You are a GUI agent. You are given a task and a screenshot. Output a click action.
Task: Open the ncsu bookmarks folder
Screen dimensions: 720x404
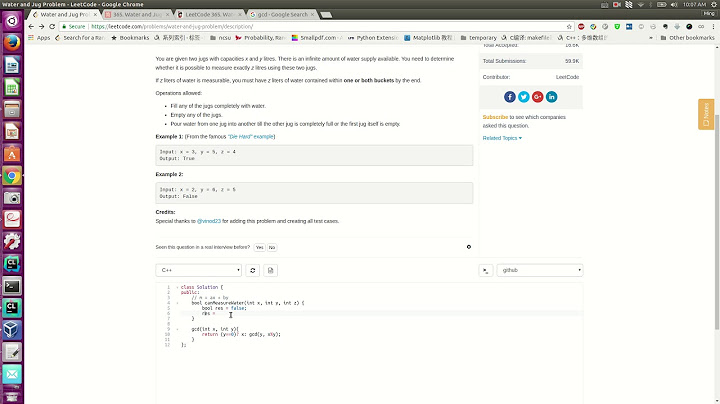click(220, 38)
